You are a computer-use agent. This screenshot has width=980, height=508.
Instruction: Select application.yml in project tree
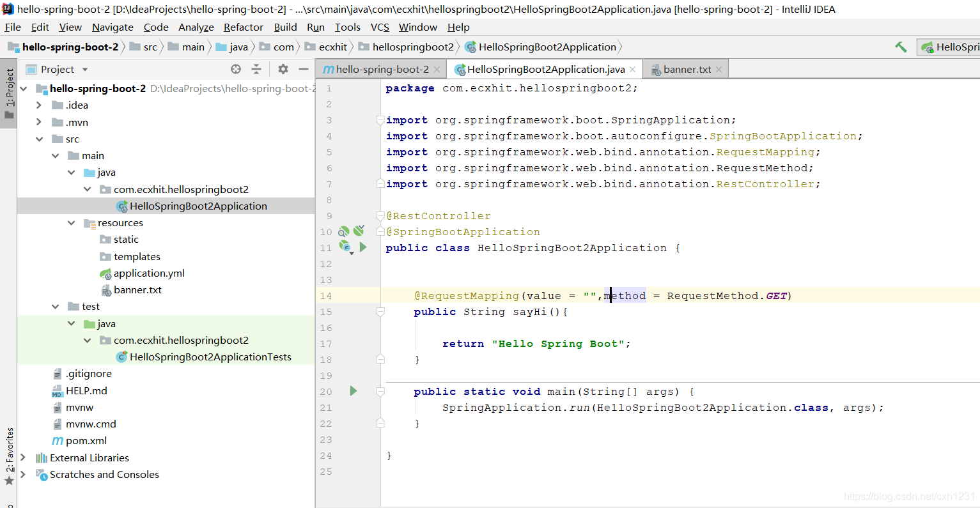149,273
